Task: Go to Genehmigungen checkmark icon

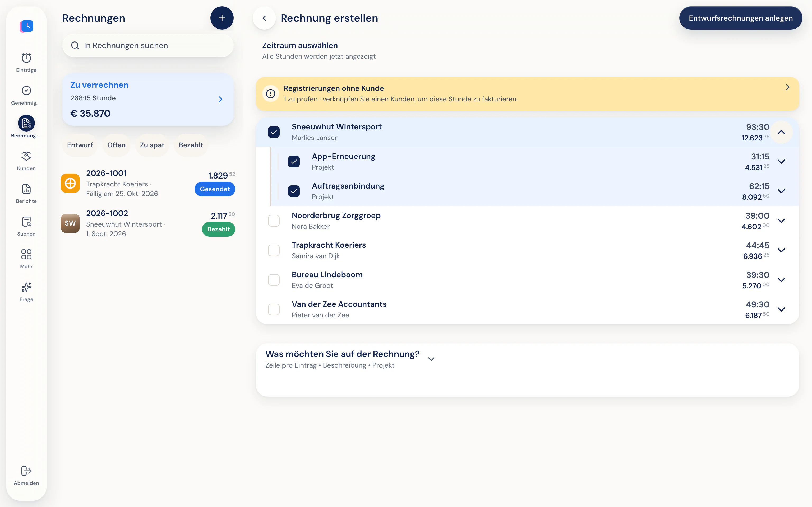Action: click(26, 91)
